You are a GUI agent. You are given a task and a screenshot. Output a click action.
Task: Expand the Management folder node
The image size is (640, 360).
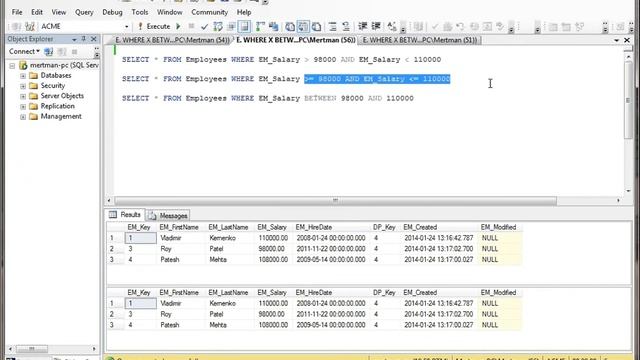click(x=23, y=116)
